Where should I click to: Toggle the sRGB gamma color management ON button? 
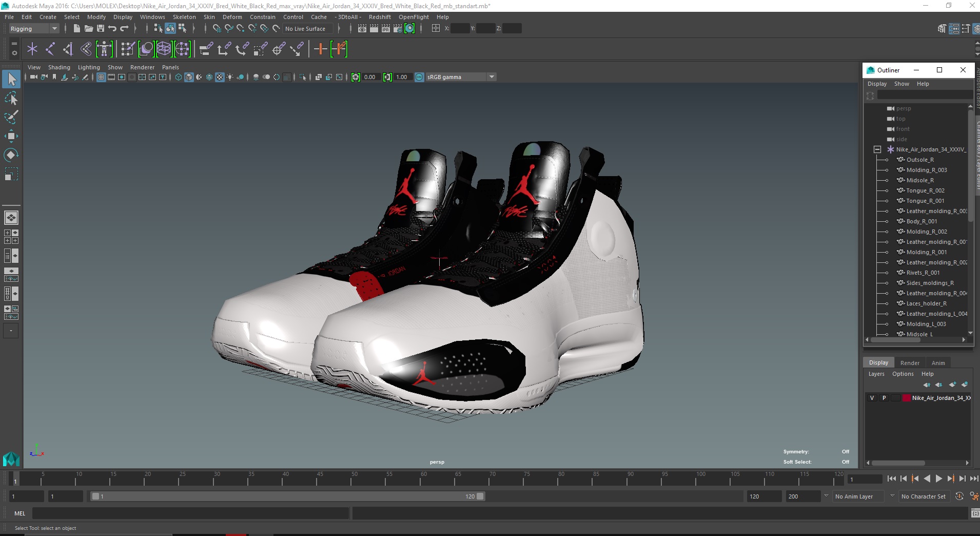419,77
